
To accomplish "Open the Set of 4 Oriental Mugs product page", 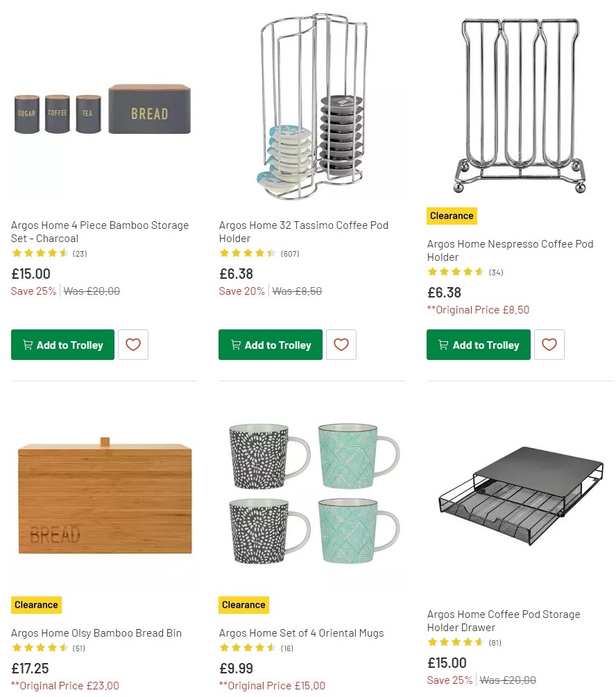I will pyautogui.click(x=301, y=633).
